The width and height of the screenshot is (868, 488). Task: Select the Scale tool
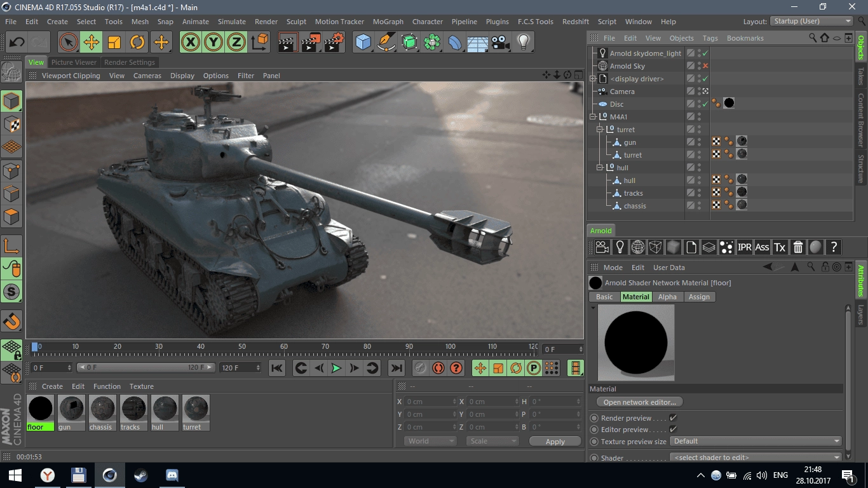click(x=114, y=43)
